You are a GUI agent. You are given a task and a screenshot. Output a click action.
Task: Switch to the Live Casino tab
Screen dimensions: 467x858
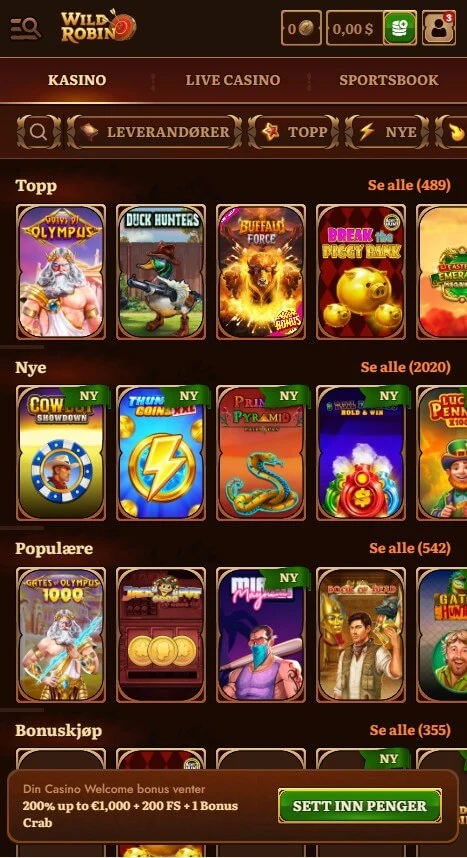(x=233, y=80)
